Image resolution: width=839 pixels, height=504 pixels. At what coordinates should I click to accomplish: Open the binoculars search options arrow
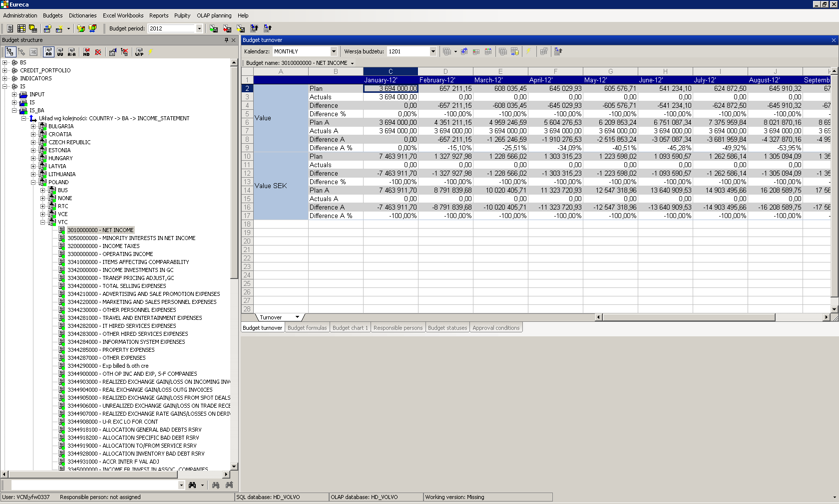pos(202,485)
